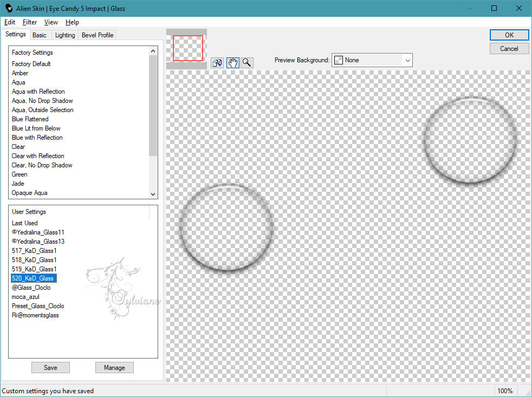The height and width of the screenshot is (397, 532).
Task: Select the Jade preset
Action: [18, 183]
